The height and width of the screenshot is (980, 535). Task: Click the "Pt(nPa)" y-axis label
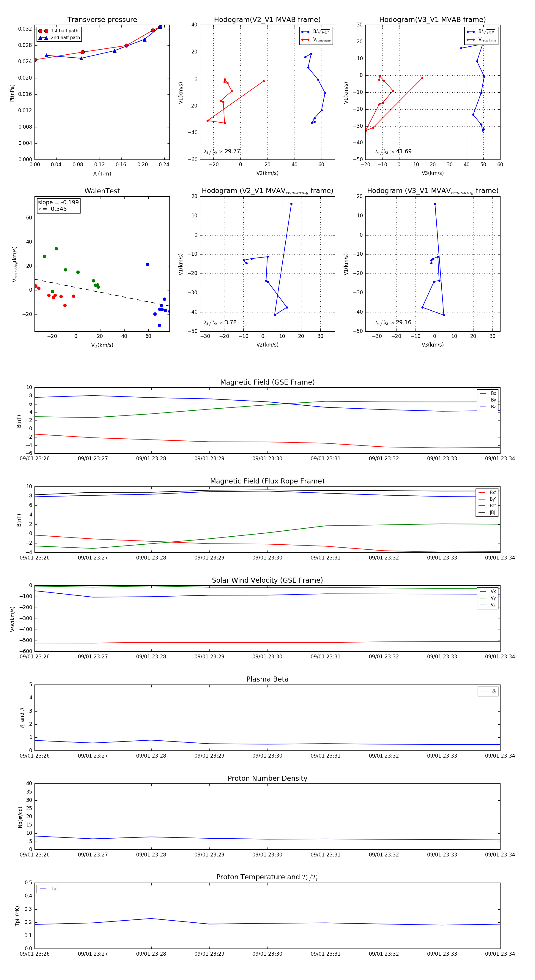click(12, 93)
